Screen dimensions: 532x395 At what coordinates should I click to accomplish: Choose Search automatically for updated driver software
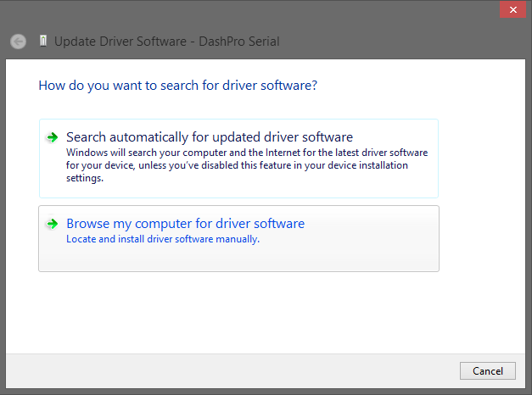click(x=209, y=137)
